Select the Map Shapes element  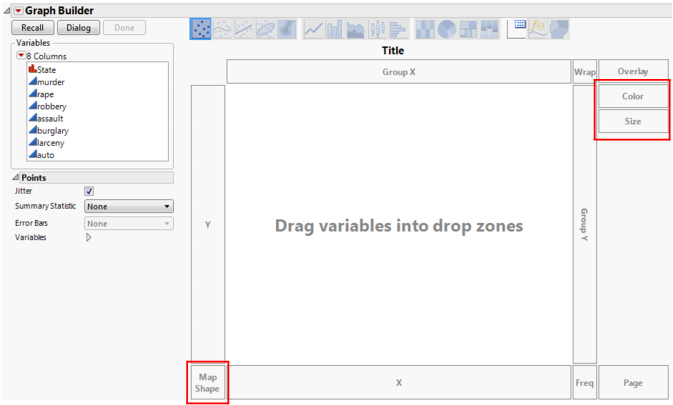pos(559,30)
